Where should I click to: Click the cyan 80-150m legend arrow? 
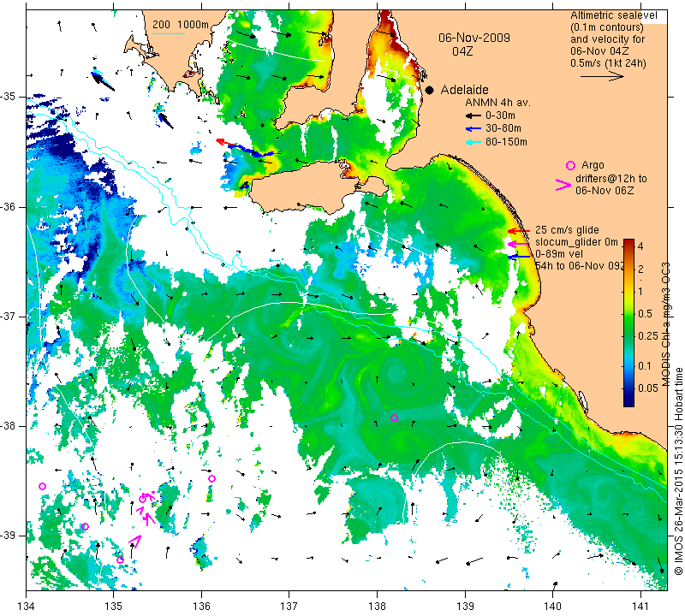pos(474,142)
